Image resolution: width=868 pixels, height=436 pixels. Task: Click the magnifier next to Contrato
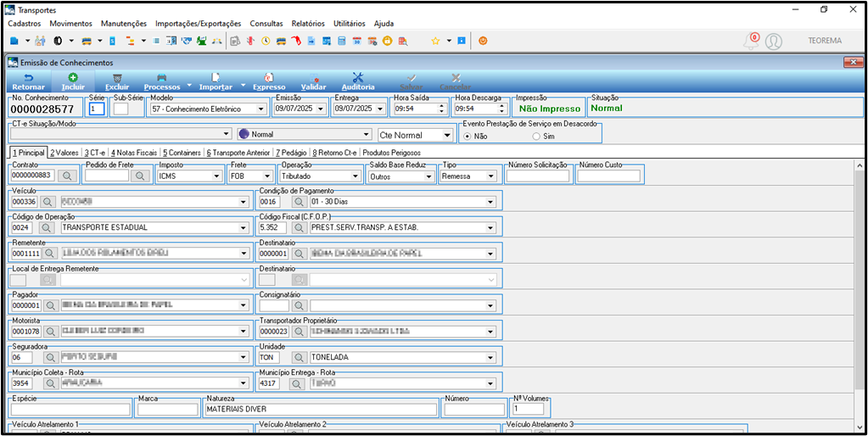tap(67, 176)
